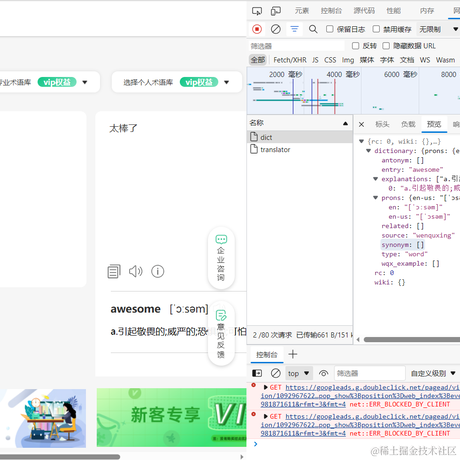
Task: Collapse prons object node
Action: 376,198
